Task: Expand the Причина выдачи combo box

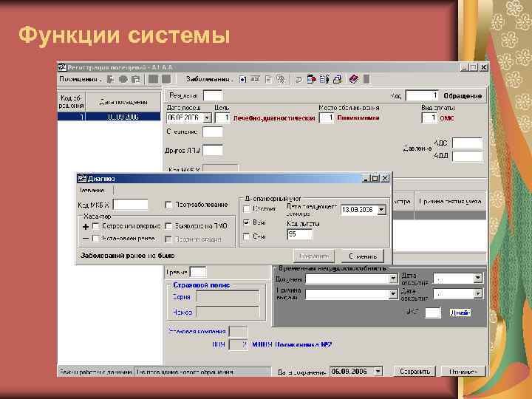Action: [x=393, y=294]
